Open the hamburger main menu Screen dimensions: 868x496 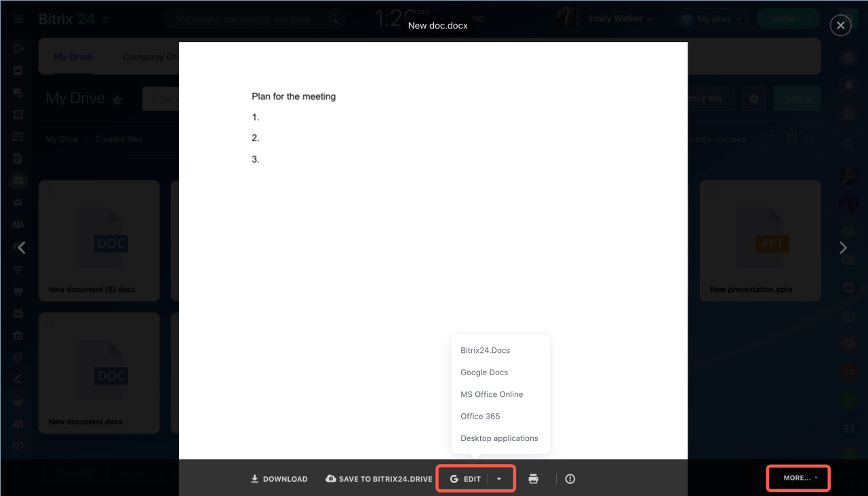18,19
